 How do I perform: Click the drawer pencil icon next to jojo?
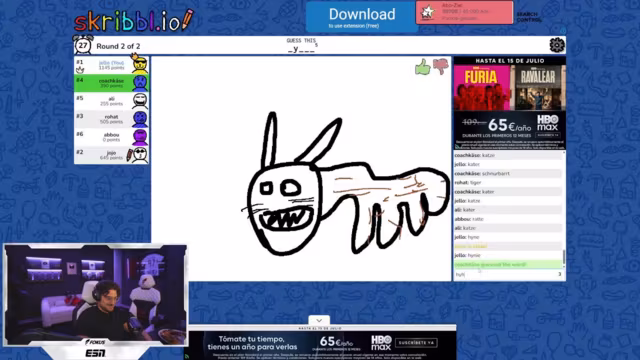click(x=129, y=156)
